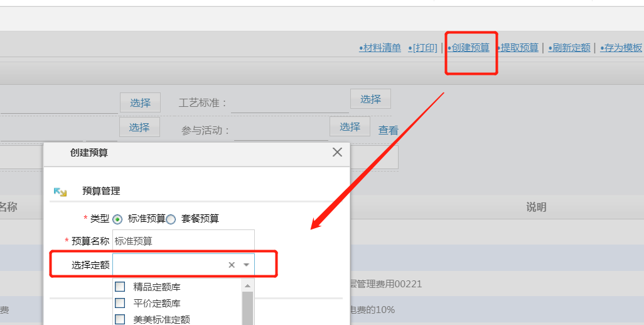Expand the 选择定额 dropdown arrow
Screen dimensions: 644x325
(x=247, y=265)
